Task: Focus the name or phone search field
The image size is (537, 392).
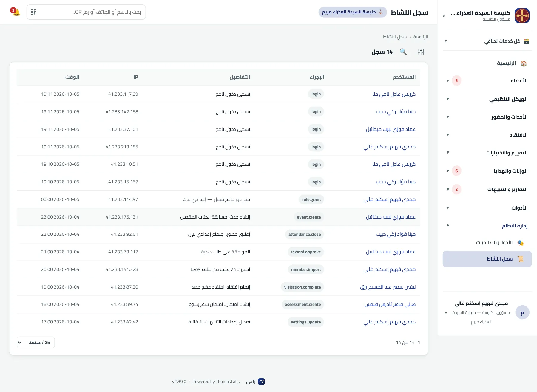Action: tap(89, 12)
